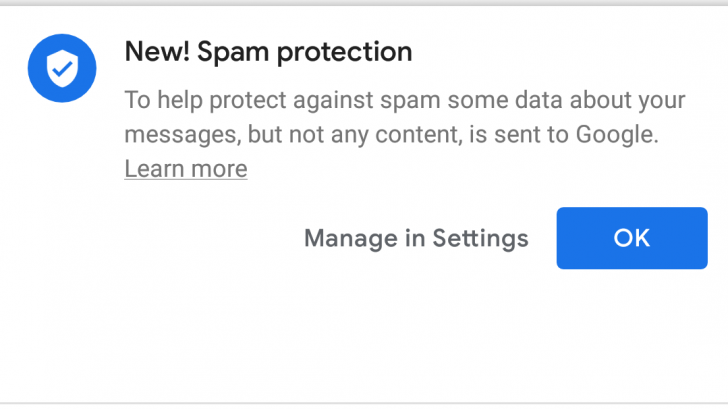Choose the Manage in Settings text button
Image resolution: width=728 pixels, height=409 pixels.
pos(416,238)
